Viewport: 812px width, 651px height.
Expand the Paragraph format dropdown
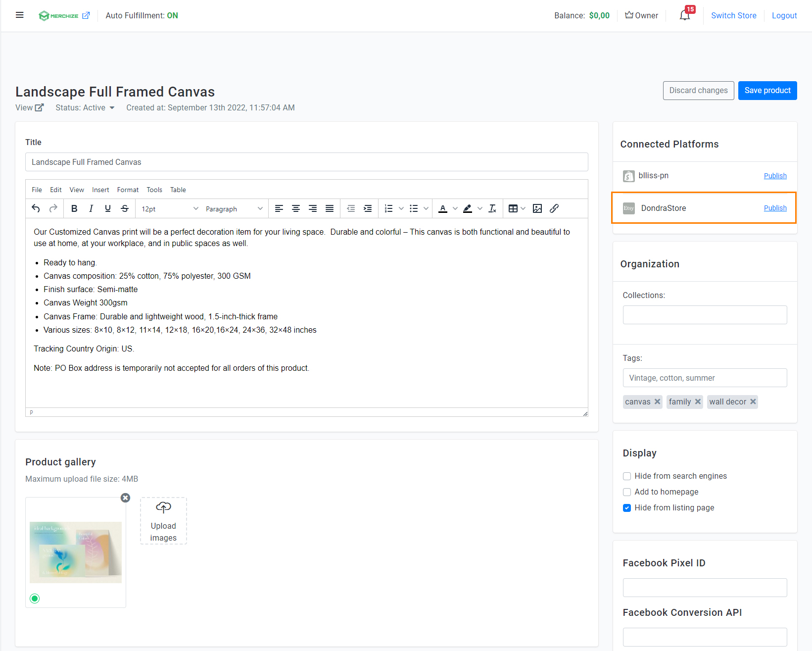(234, 209)
